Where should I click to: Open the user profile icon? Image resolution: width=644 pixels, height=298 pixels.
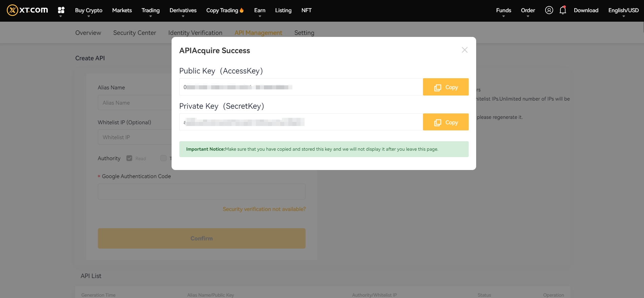(549, 10)
